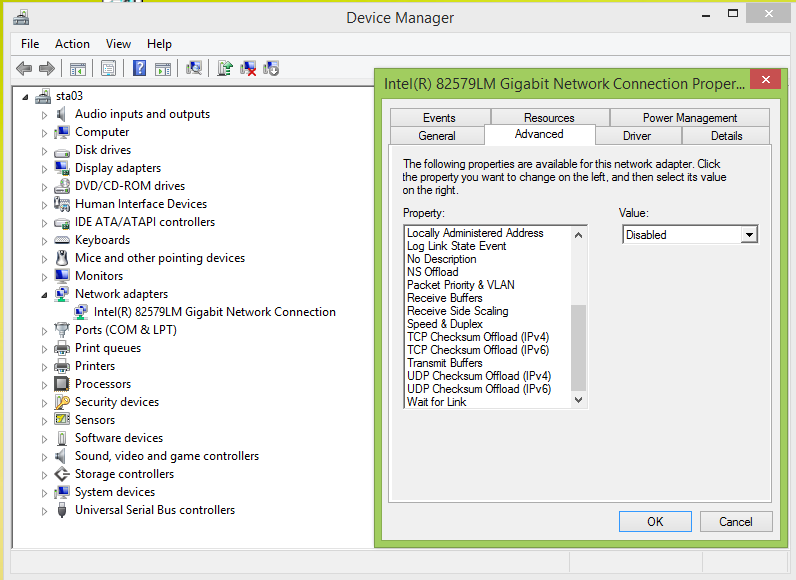
Task: Select Intel(R) 82579LM Gigabit Network Connection device
Action: (x=215, y=312)
